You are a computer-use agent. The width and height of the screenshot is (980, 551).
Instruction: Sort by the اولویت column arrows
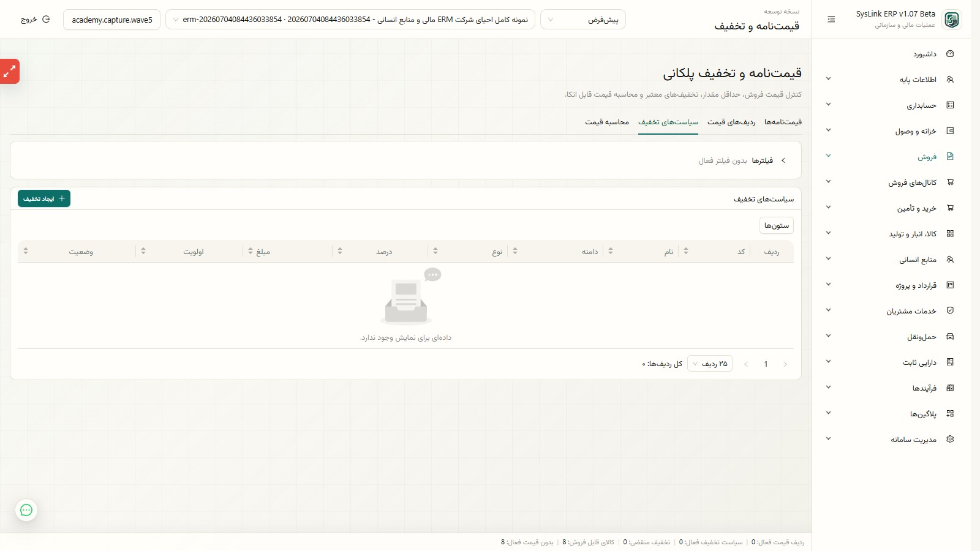coord(143,251)
